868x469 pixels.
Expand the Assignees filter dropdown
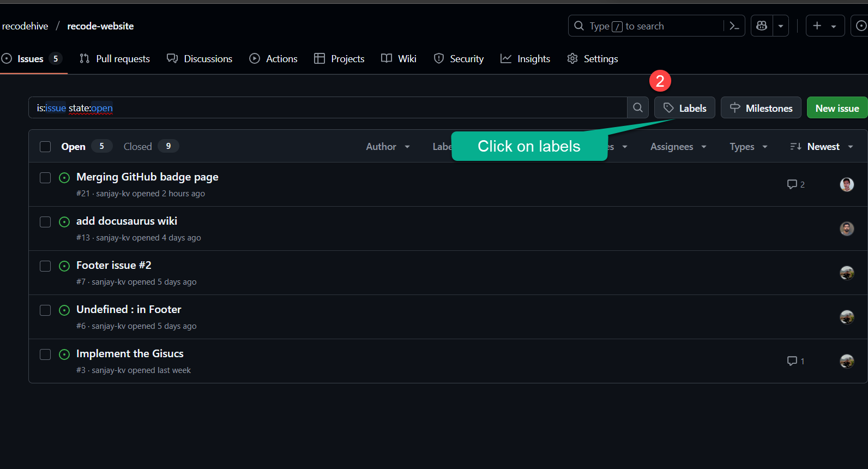(678, 146)
